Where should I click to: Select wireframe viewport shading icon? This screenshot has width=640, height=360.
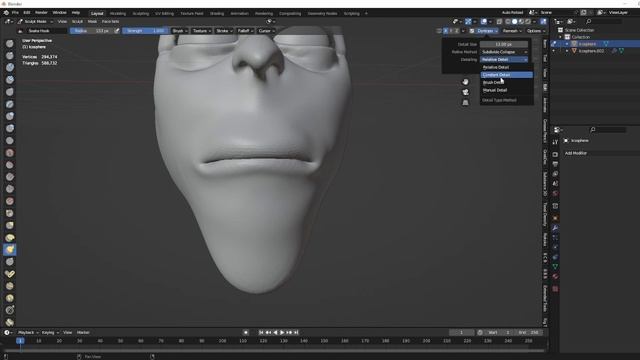pos(508,22)
